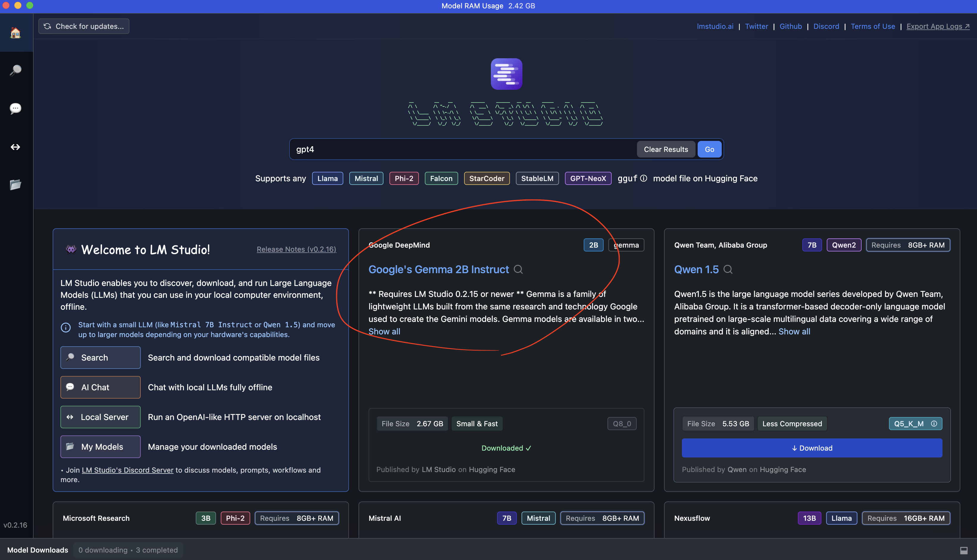Click the Model Downloads status bar label
The image size is (977, 560).
pyautogui.click(x=38, y=550)
